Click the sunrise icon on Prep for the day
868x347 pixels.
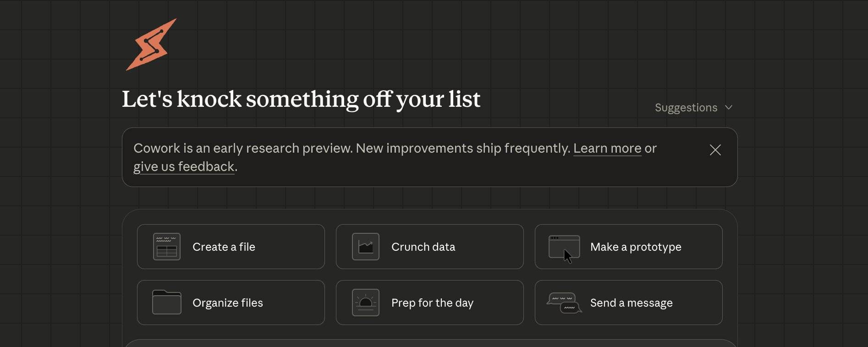(365, 303)
